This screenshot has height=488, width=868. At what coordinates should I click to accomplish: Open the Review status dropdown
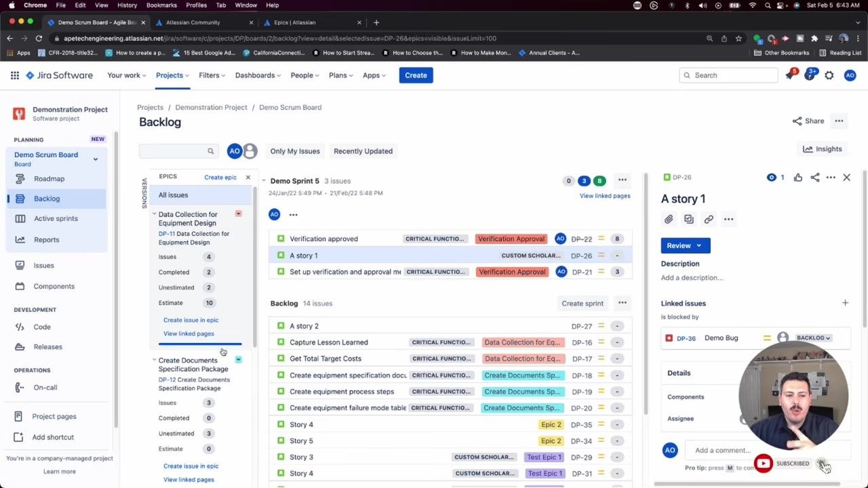coord(686,245)
